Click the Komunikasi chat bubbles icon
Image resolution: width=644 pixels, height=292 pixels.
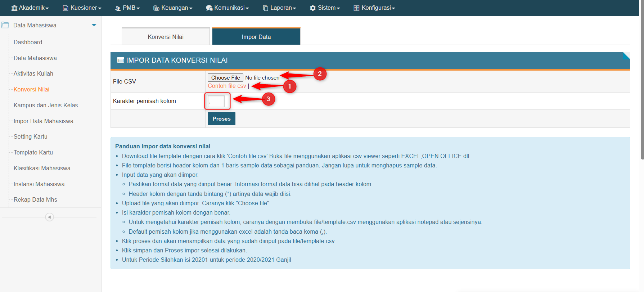pos(209,8)
